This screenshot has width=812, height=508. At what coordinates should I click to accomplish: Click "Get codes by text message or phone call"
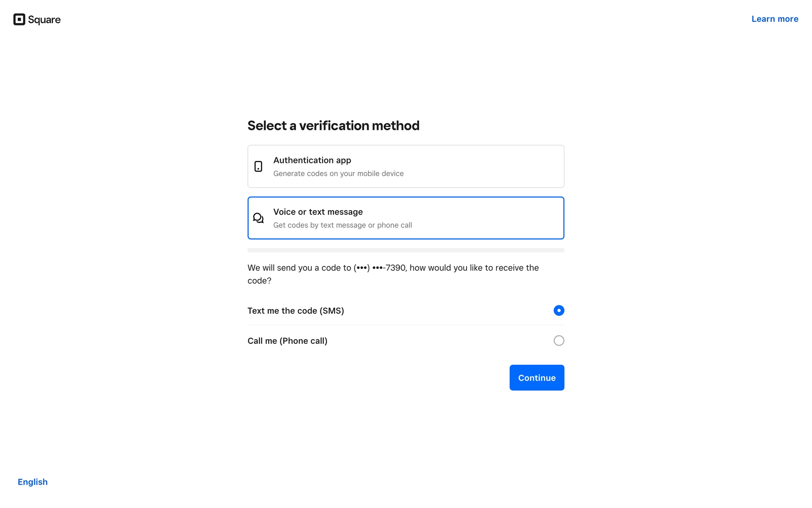tap(343, 225)
